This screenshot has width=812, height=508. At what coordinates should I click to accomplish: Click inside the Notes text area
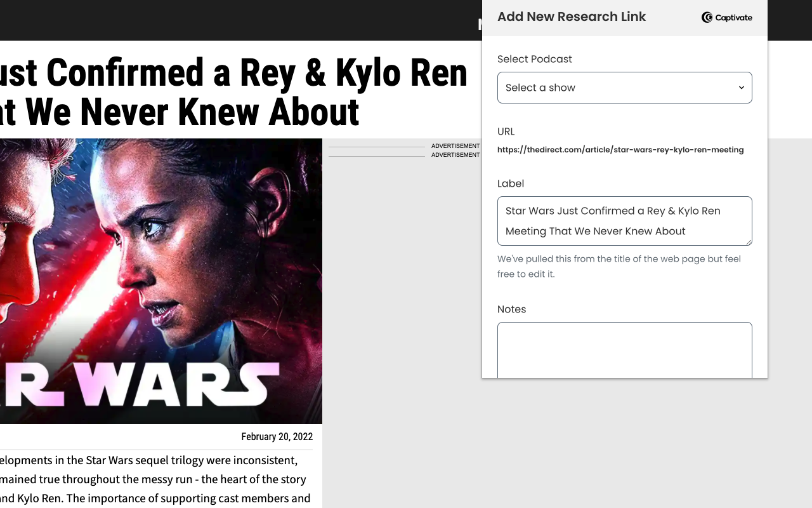pos(625,350)
